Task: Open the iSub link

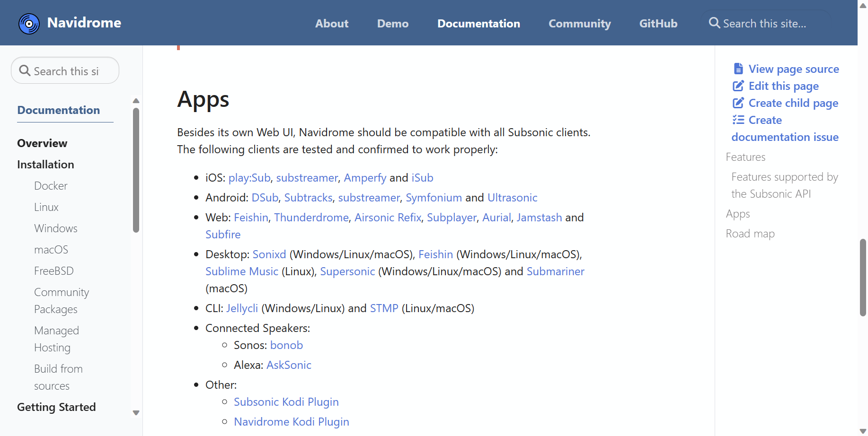Action: tap(422, 178)
